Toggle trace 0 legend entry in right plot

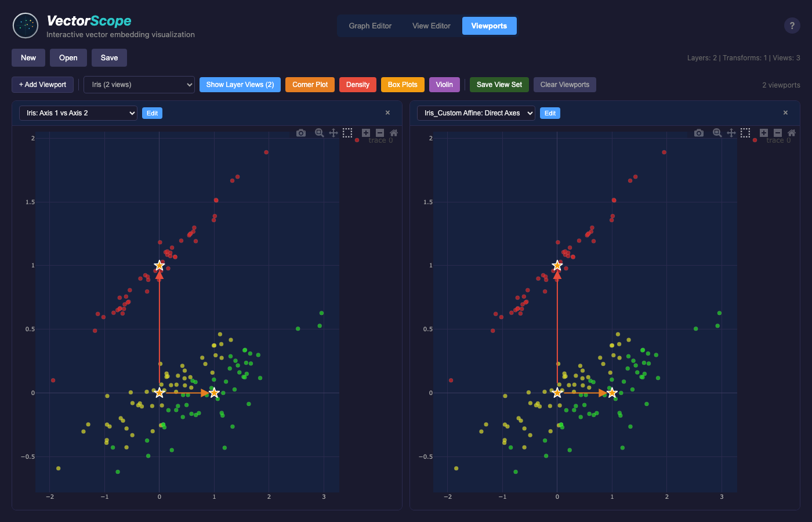[778, 140]
